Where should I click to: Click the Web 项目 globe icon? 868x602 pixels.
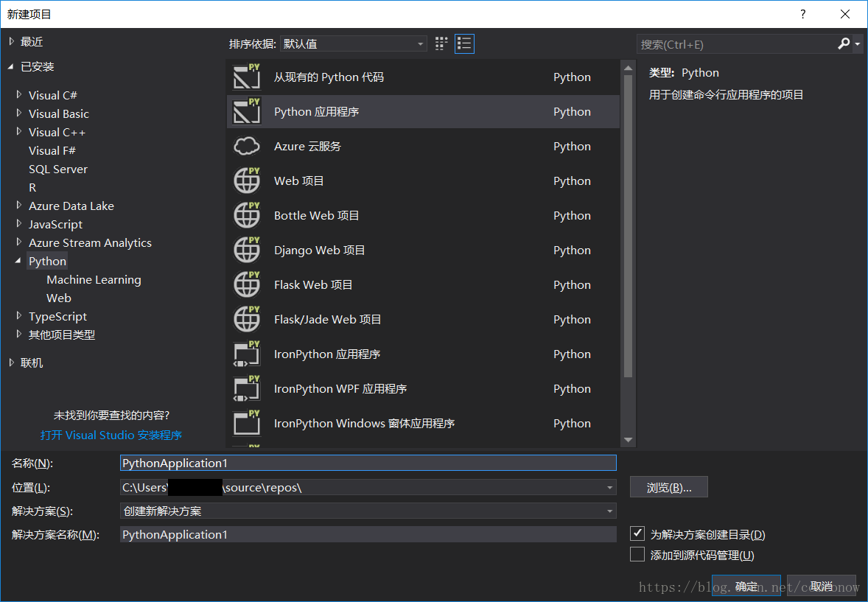246,181
